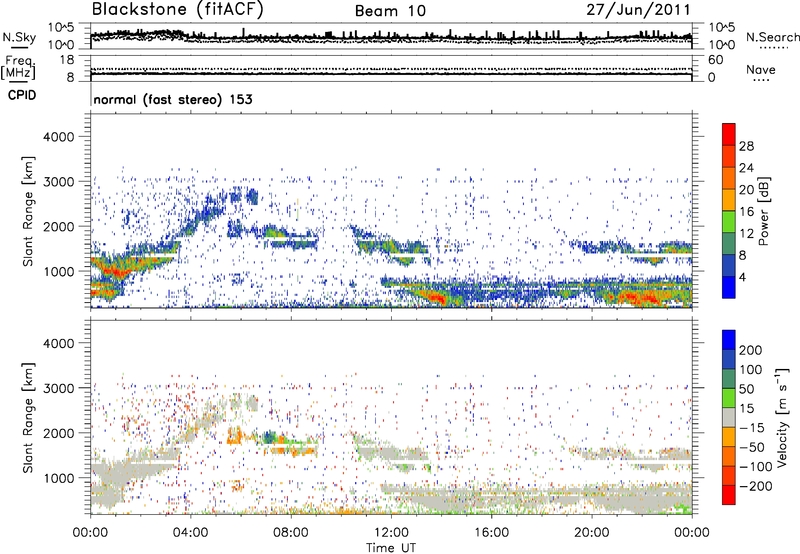Click the 12:00 time tick label
Image resolution: width=800 pixels, height=554 pixels.
[391, 533]
